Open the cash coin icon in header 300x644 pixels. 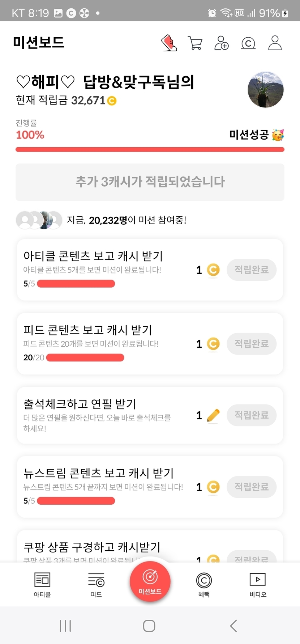pos(248,43)
